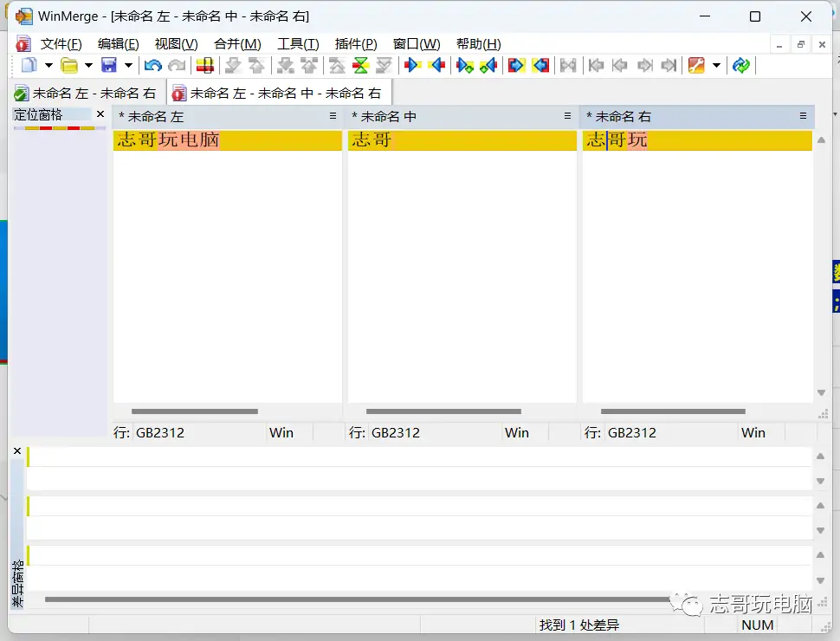The image size is (840, 641).
Task: Jump to current difference using toolbar icon
Action: pyautogui.click(x=361, y=65)
